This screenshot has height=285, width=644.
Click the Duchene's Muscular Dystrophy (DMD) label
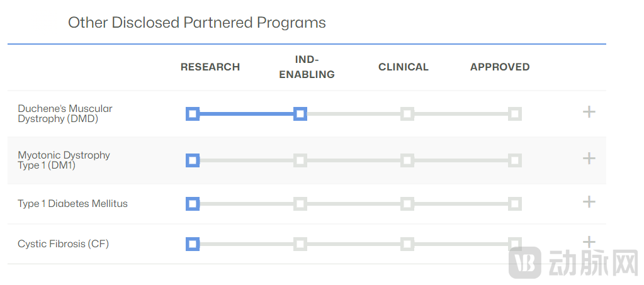coord(65,113)
